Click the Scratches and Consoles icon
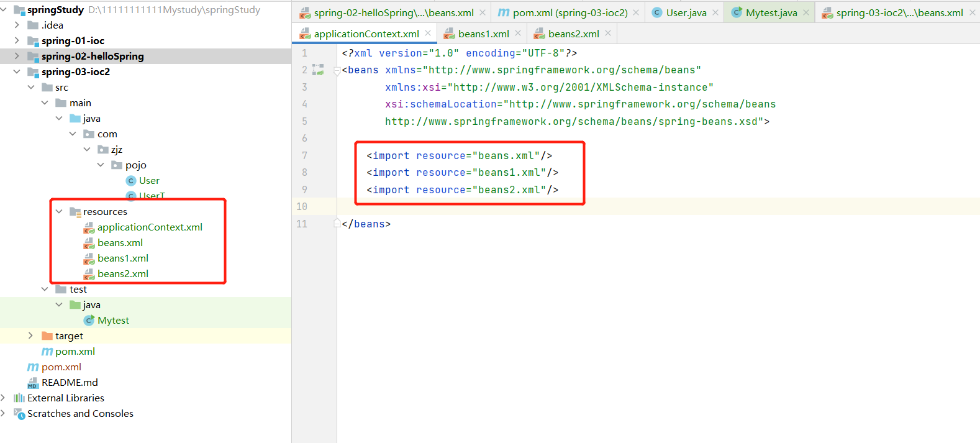 19,414
